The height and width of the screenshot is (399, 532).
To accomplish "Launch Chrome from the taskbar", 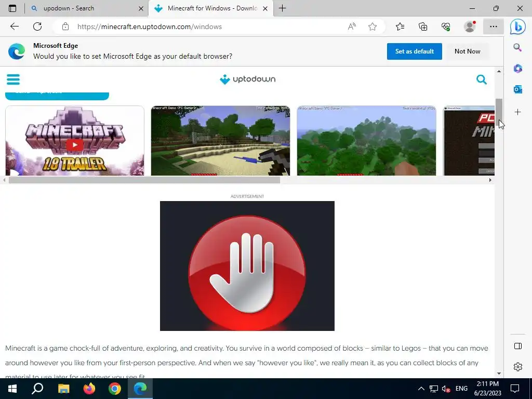I will [x=115, y=389].
